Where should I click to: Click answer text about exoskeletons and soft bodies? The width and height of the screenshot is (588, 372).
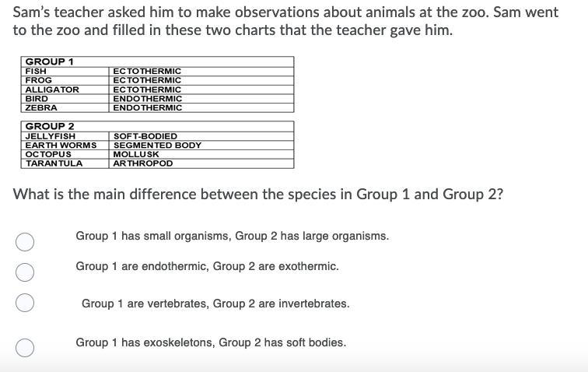pos(211,342)
